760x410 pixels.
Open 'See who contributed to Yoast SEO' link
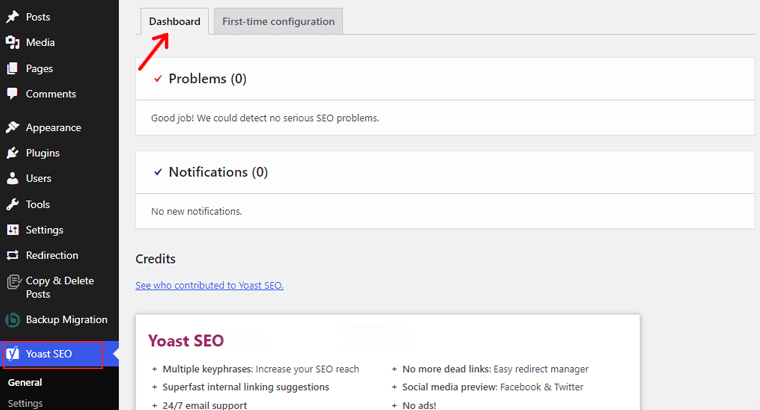pos(209,285)
